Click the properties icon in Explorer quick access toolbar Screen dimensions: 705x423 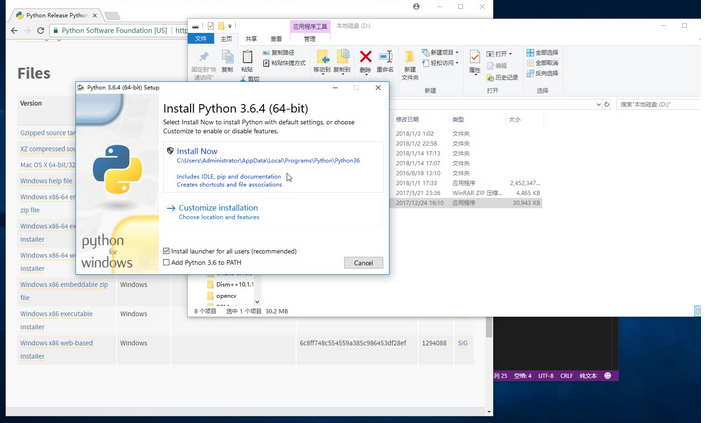210,26
